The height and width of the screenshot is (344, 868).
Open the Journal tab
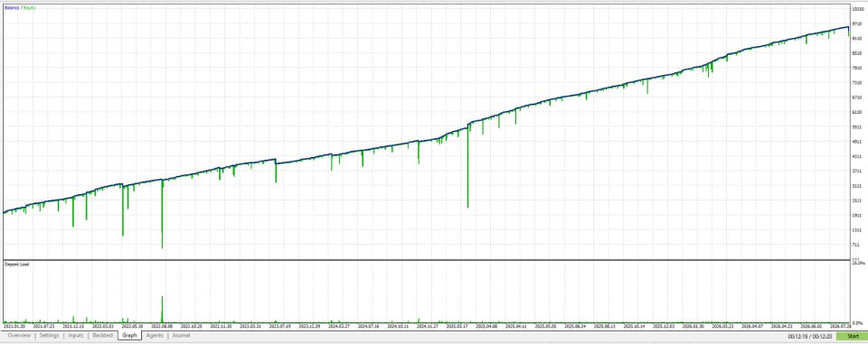point(181,335)
